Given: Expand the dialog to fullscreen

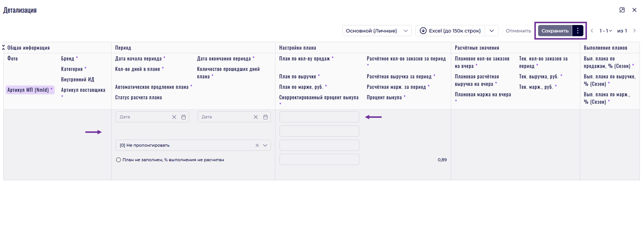Looking at the screenshot, I should (622, 10).
